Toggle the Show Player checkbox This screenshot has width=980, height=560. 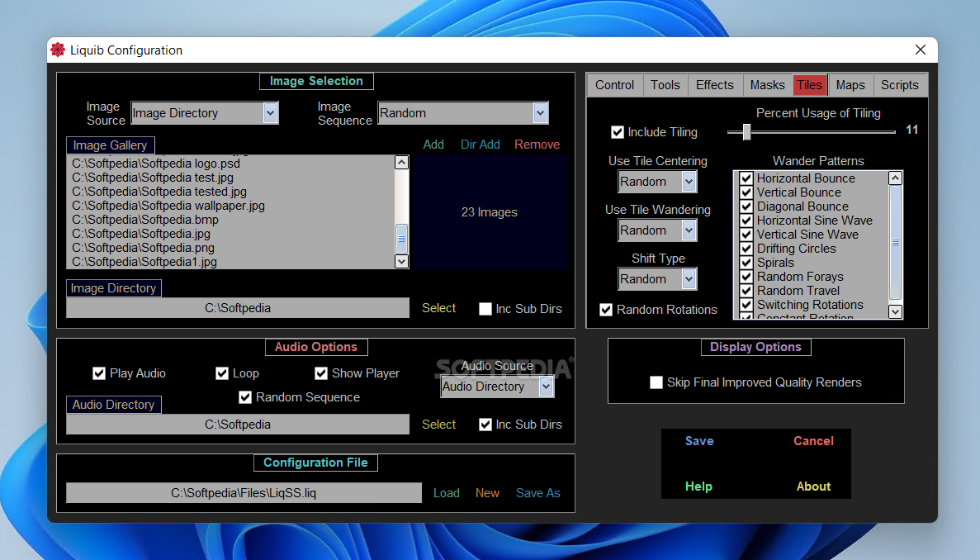point(321,374)
